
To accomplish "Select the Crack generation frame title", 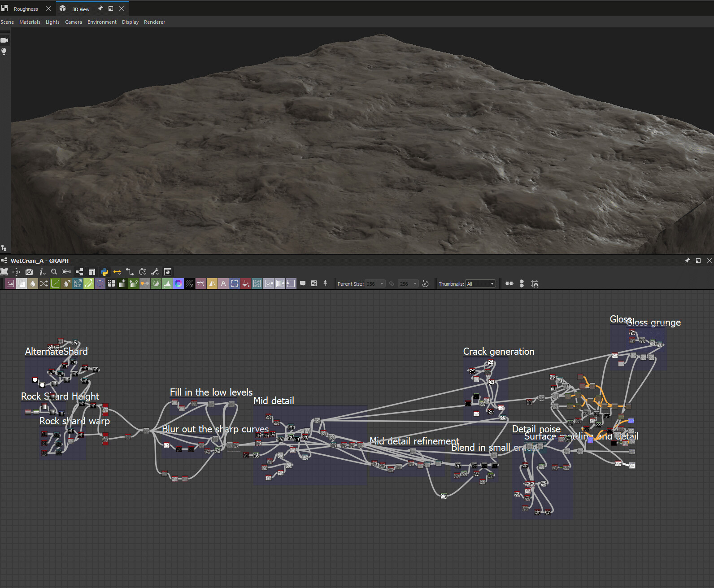I will [x=498, y=352].
